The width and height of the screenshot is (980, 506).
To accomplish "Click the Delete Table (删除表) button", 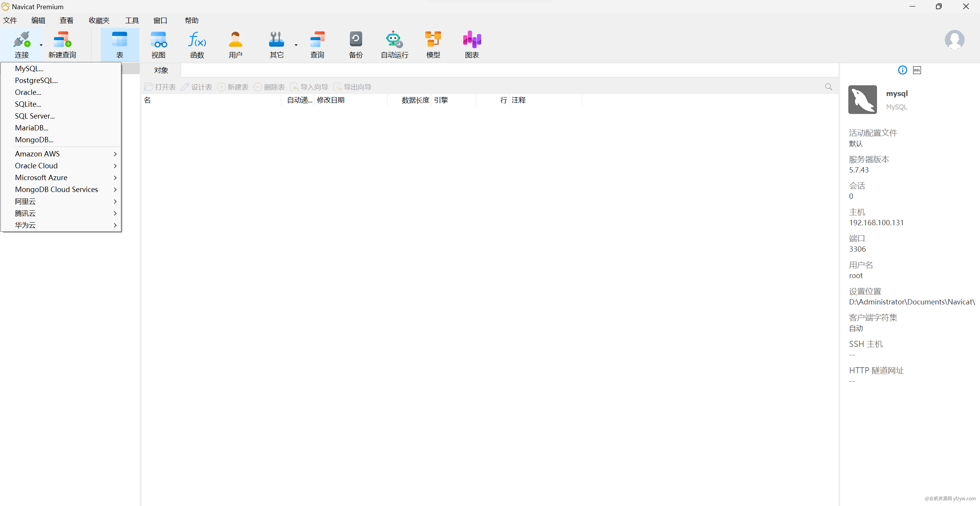I will (269, 87).
